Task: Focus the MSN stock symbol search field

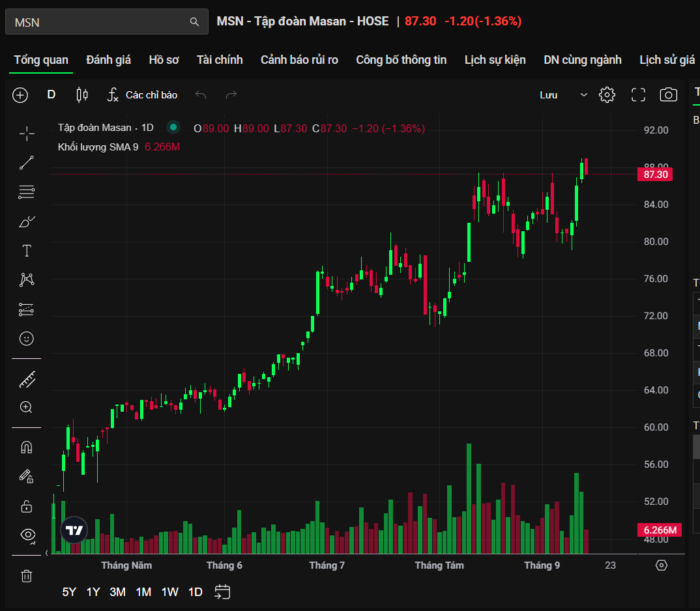Action: (x=107, y=21)
